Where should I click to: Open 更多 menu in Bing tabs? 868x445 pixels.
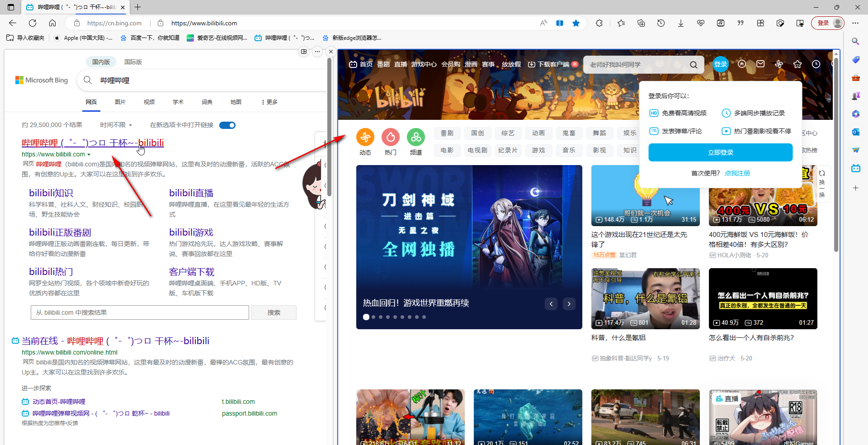pos(269,102)
